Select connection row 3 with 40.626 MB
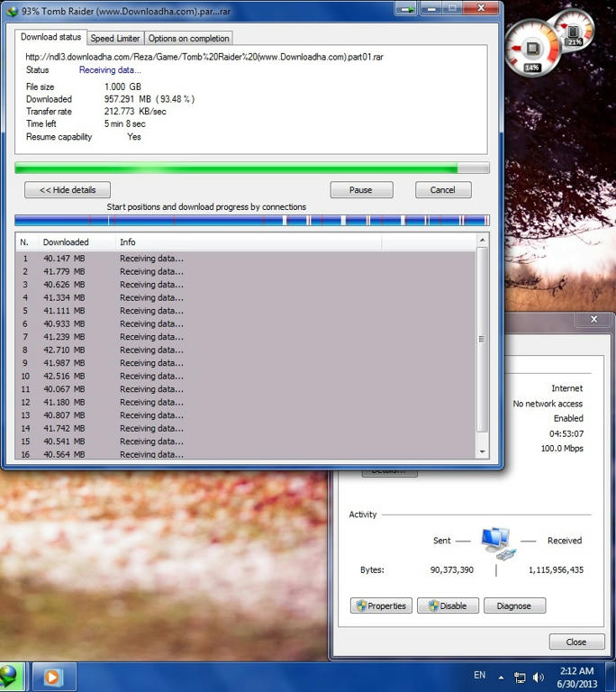This screenshot has width=616, height=692. (246, 285)
